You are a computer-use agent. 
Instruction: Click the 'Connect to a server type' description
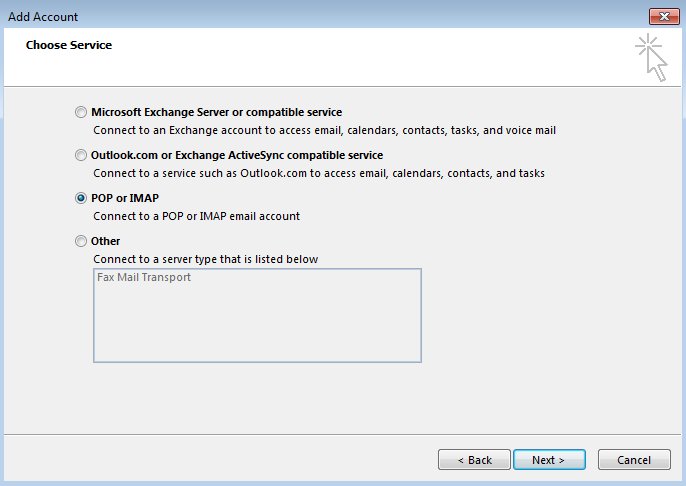tap(205, 259)
